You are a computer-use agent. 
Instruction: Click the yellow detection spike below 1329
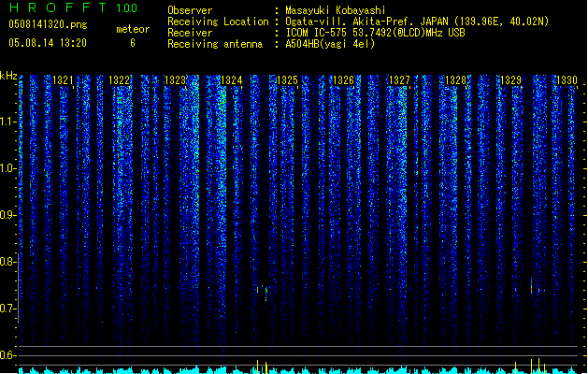pyautogui.click(x=515, y=367)
